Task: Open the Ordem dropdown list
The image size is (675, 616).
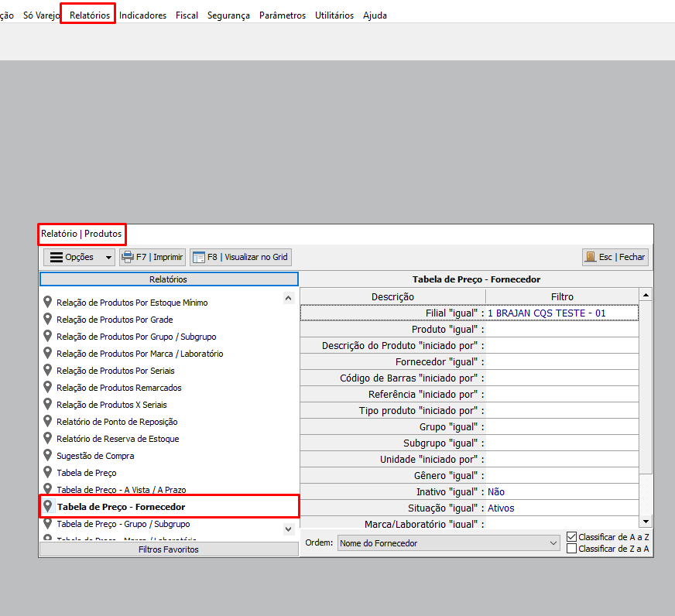Action: (553, 543)
